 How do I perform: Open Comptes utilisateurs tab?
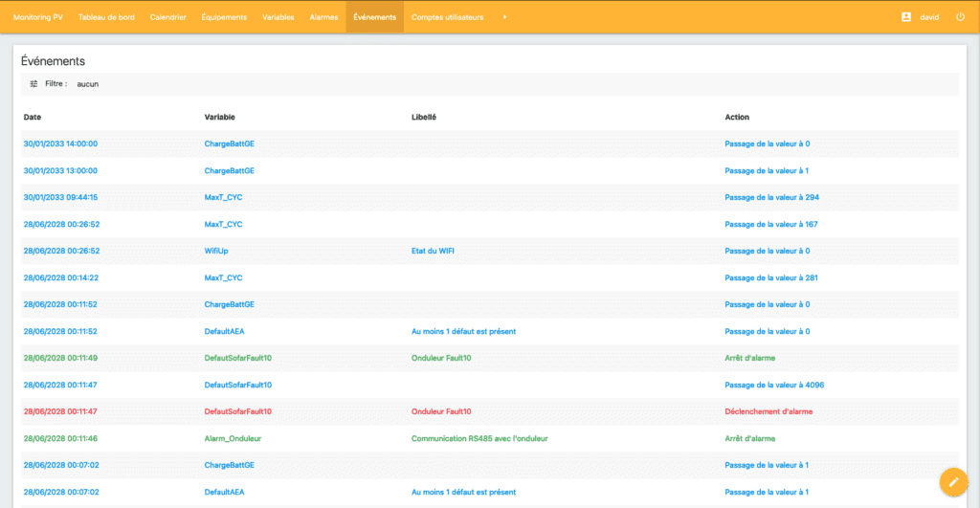(447, 17)
